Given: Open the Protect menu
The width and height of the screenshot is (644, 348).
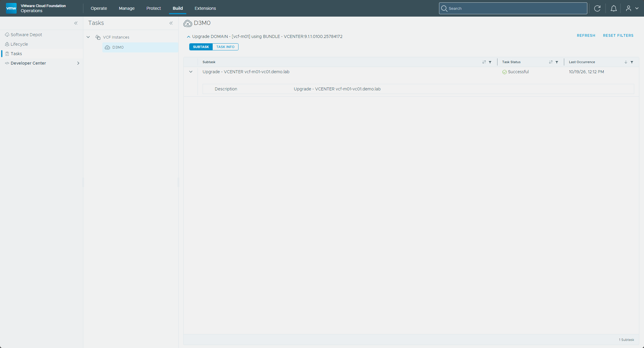Looking at the screenshot, I should pyautogui.click(x=154, y=8).
